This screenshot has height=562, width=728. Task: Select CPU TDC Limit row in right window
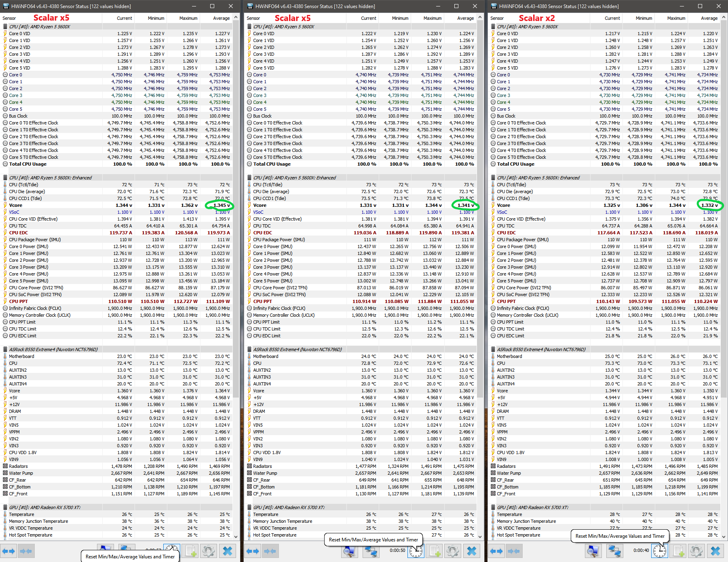coord(605,329)
